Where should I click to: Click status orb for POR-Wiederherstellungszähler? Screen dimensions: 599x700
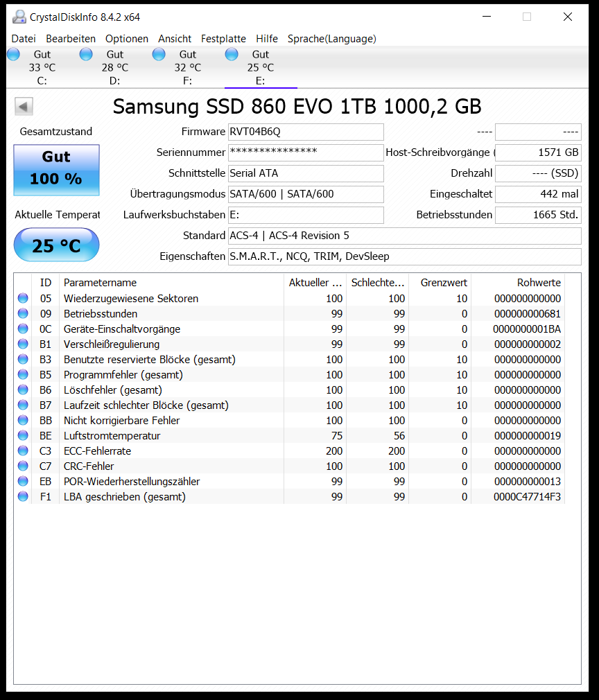tap(23, 481)
